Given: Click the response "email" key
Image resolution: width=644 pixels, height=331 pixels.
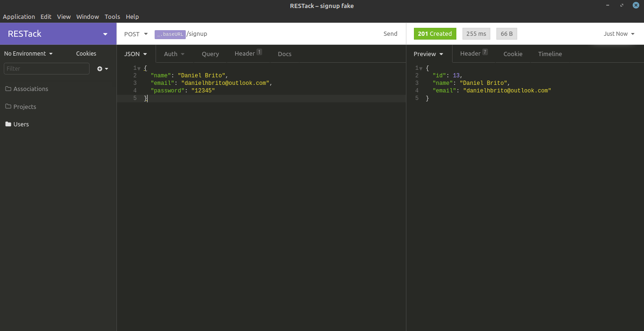Looking at the screenshot, I should [x=445, y=91].
